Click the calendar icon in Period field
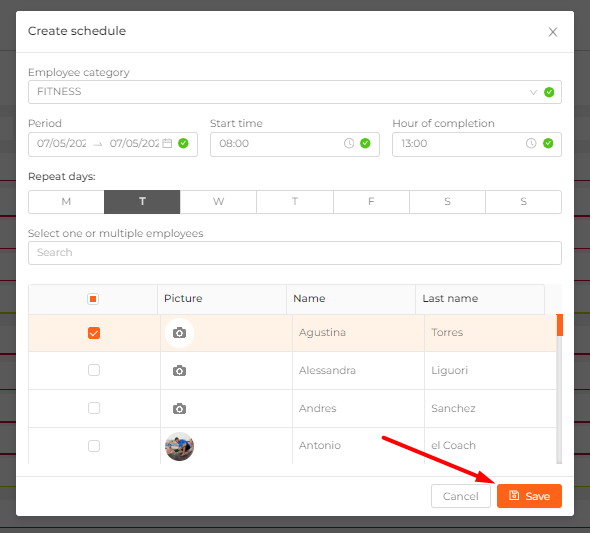 167,143
